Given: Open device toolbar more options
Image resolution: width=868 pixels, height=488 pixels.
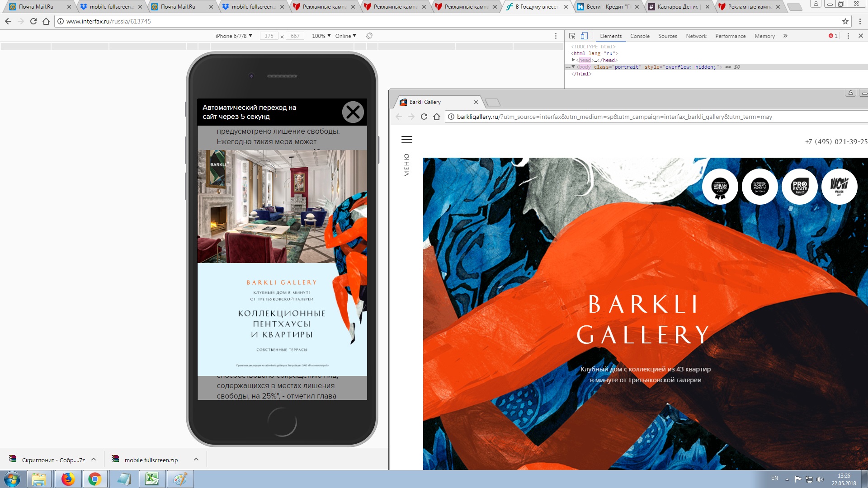Looking at the screenshot, I should [x=556, y=36].
